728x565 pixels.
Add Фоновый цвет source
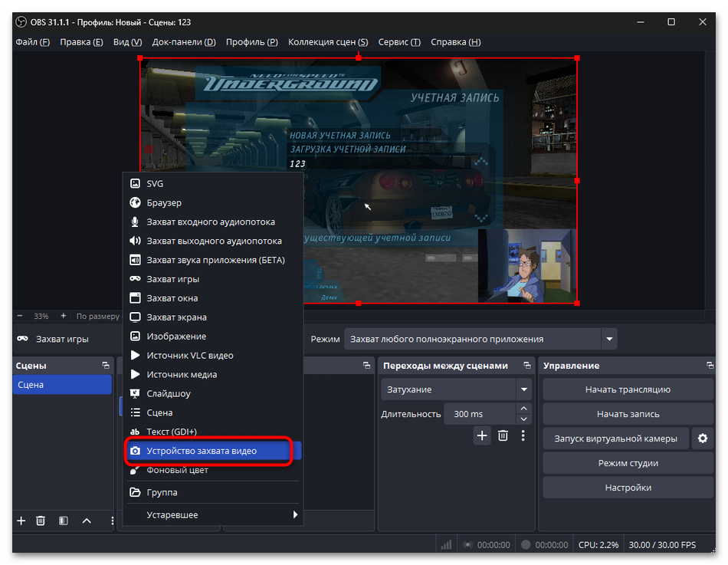point(214,470)
